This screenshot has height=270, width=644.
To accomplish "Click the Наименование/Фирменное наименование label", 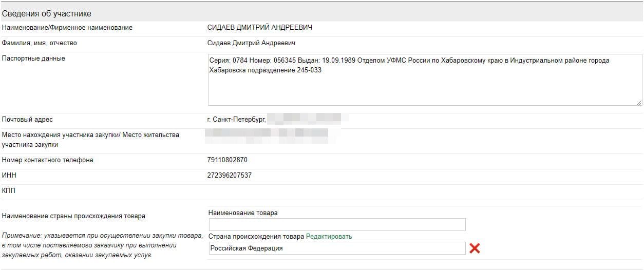I will pyautogui.click(x=67, y=28).
